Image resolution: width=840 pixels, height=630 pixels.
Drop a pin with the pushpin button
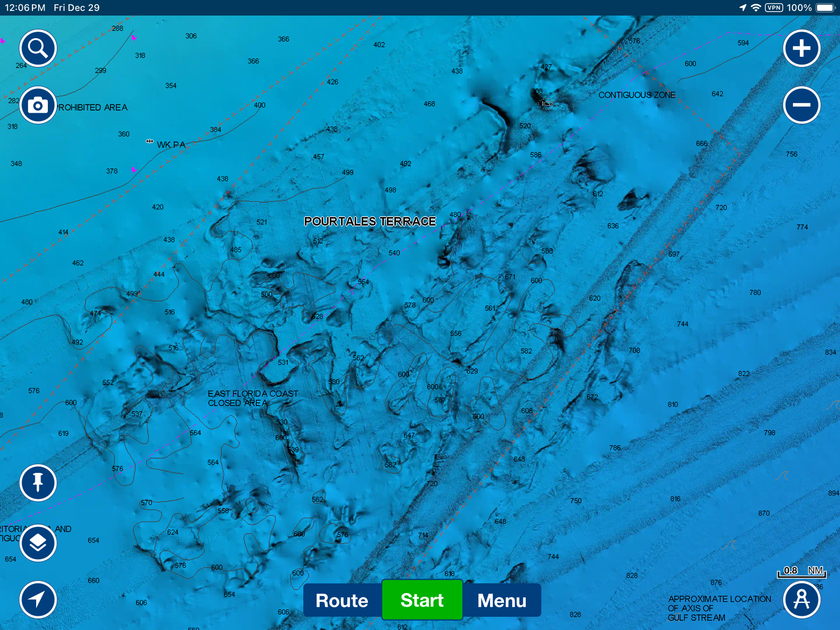pyautogui.click(x=38, y=483)
